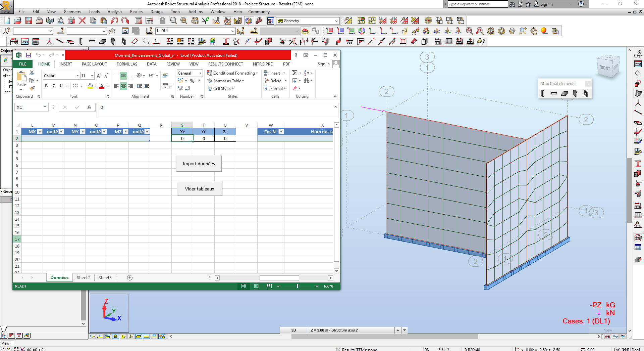Click the Page Layout view icon in Excel status bar
644x351 pixels.
pyautogui.click(x=257, y=286)
